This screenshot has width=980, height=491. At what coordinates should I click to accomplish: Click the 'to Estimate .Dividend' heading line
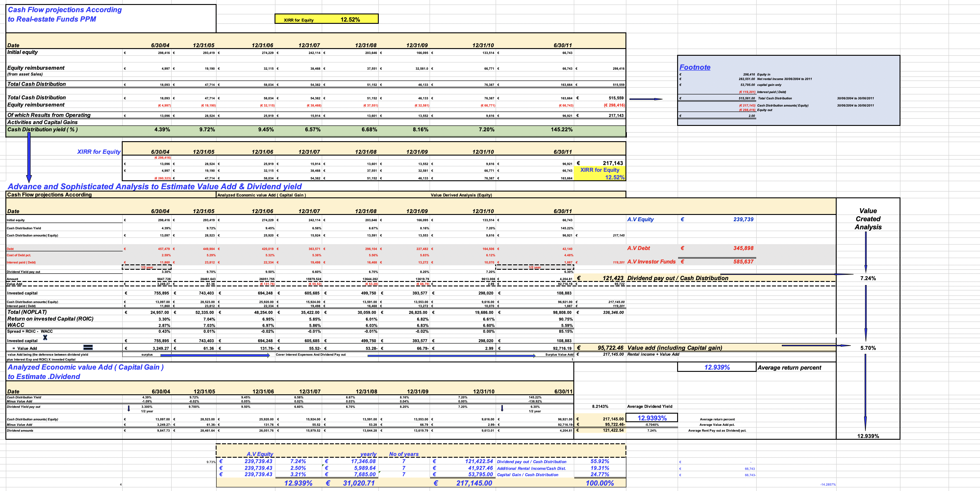tap(44, 376)
